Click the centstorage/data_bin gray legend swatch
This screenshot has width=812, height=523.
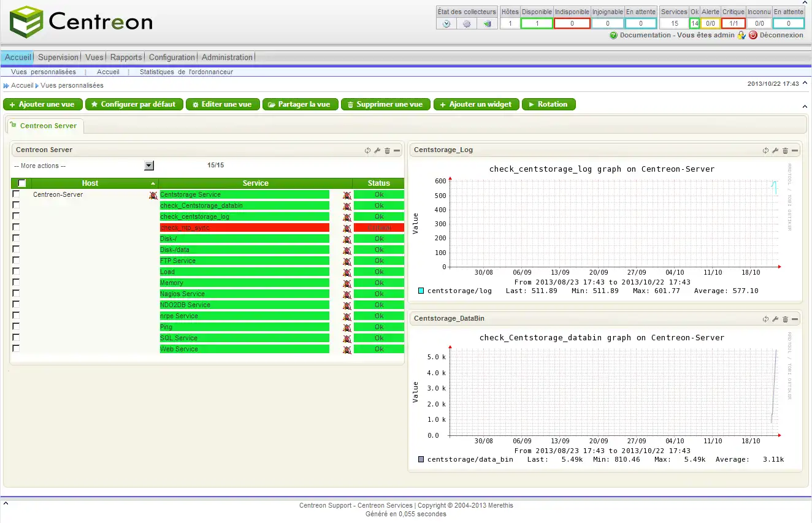pos(421,459)
